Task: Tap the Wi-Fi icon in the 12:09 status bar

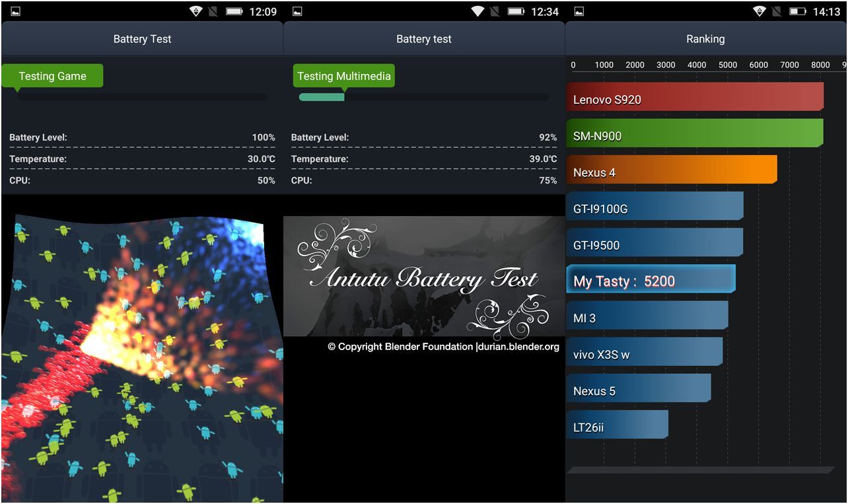Action: 195,11
